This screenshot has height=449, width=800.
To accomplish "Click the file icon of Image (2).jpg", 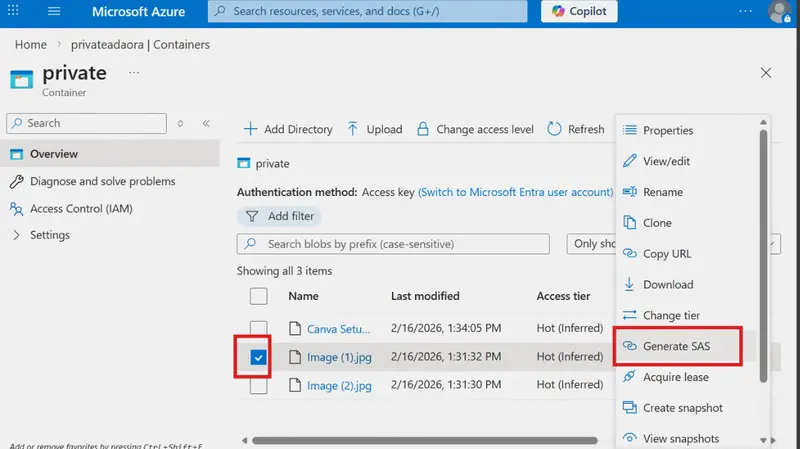I will (x=295, y=385).
